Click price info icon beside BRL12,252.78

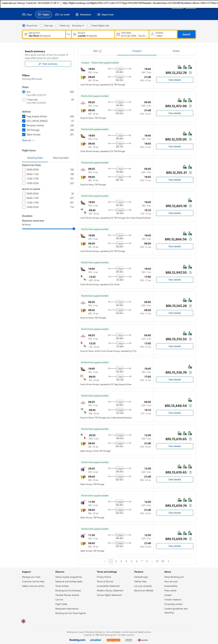point(190,73)
